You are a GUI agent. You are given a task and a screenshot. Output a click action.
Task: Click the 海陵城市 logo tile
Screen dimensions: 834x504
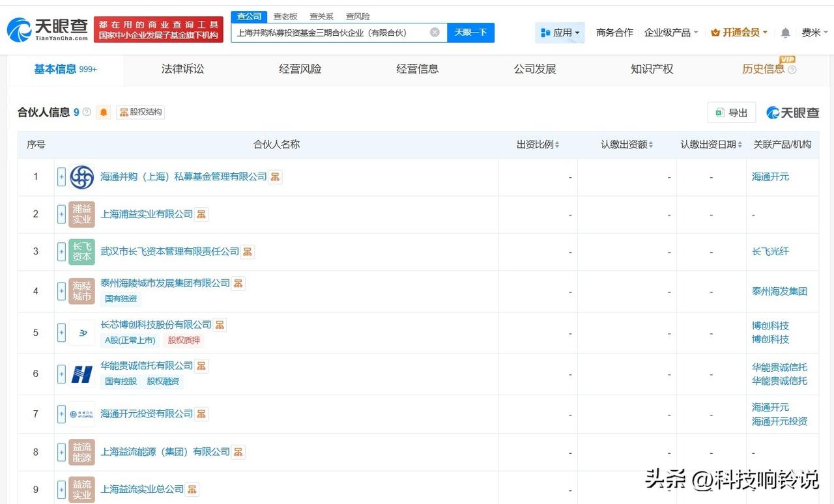(x=82, y=291)
